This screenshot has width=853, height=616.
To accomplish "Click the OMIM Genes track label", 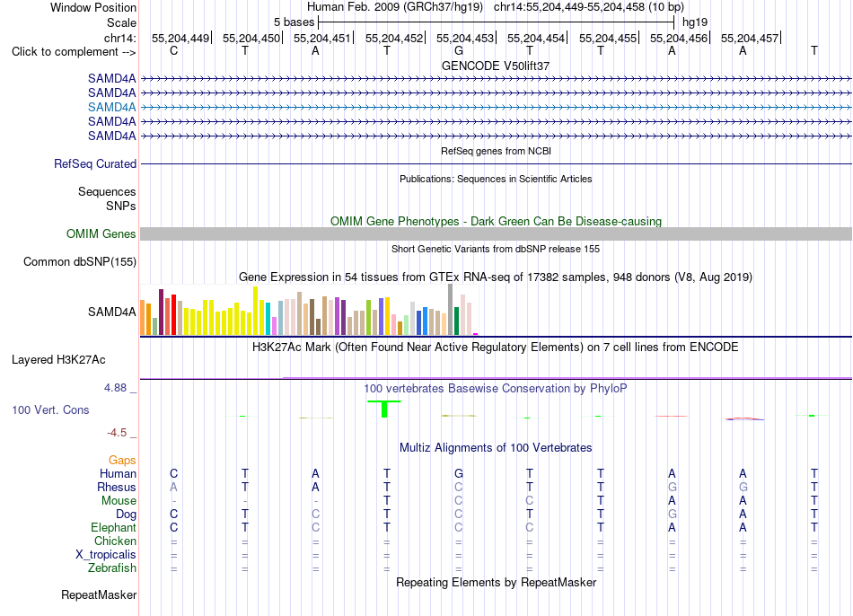I will (x=101, y=234).
